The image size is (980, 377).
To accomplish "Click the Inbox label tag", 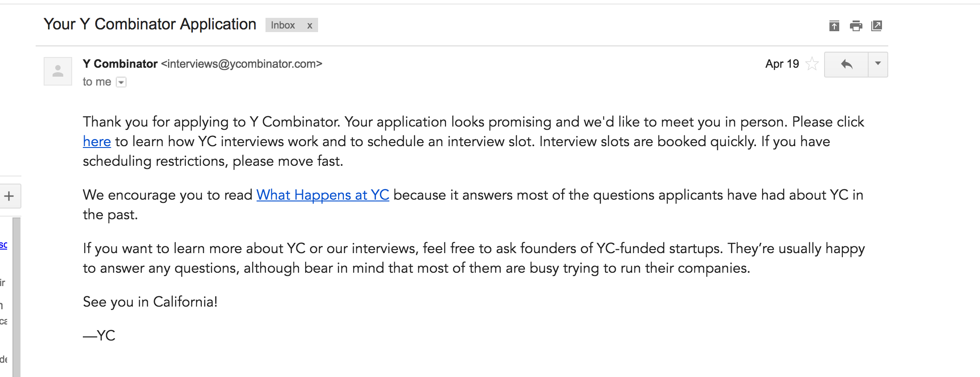I will pyautogui.click(x=283, y=25).
